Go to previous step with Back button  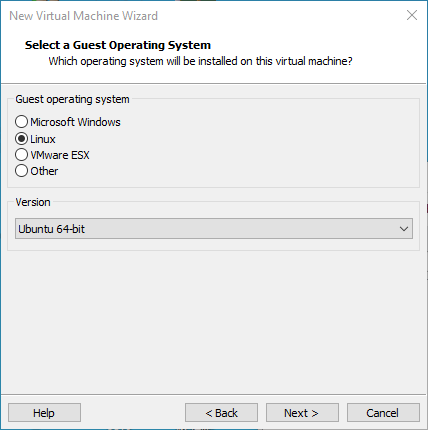click(x=221, y=413)
